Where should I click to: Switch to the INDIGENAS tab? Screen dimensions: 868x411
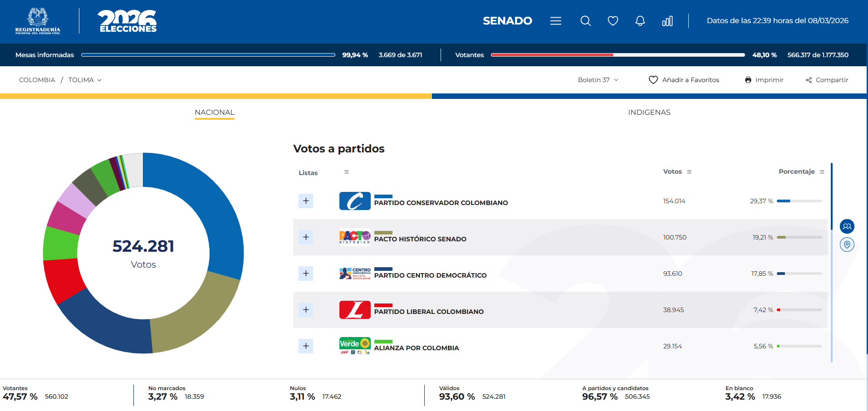[649, 112]
